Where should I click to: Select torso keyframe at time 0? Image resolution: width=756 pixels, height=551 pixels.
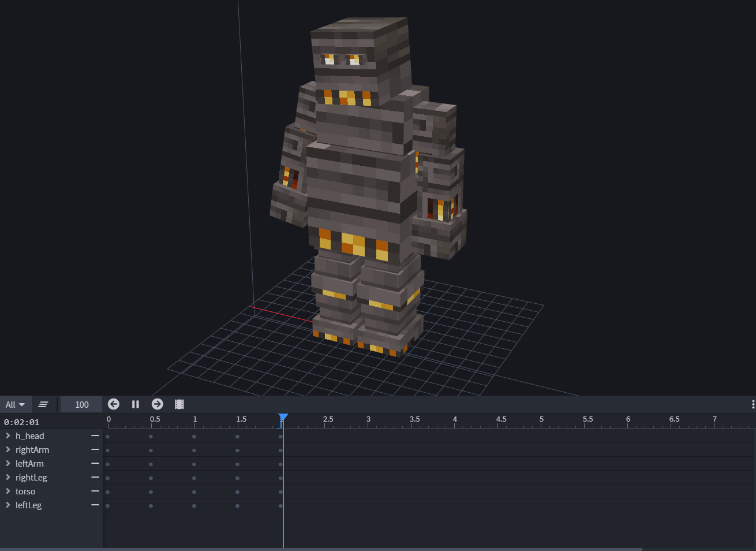click(107, 492)
